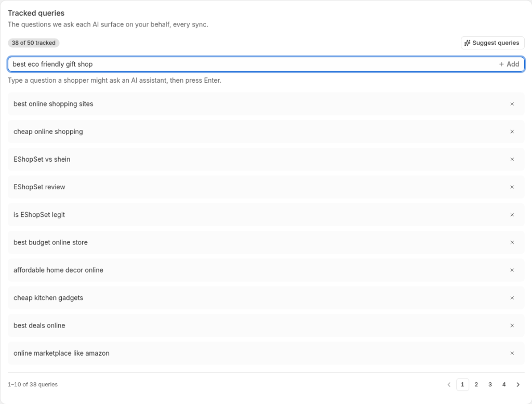Open page 2 of tracked queries
Image resolution: width=532 pixels, height=404 pixels.
(x=476, y=385)
